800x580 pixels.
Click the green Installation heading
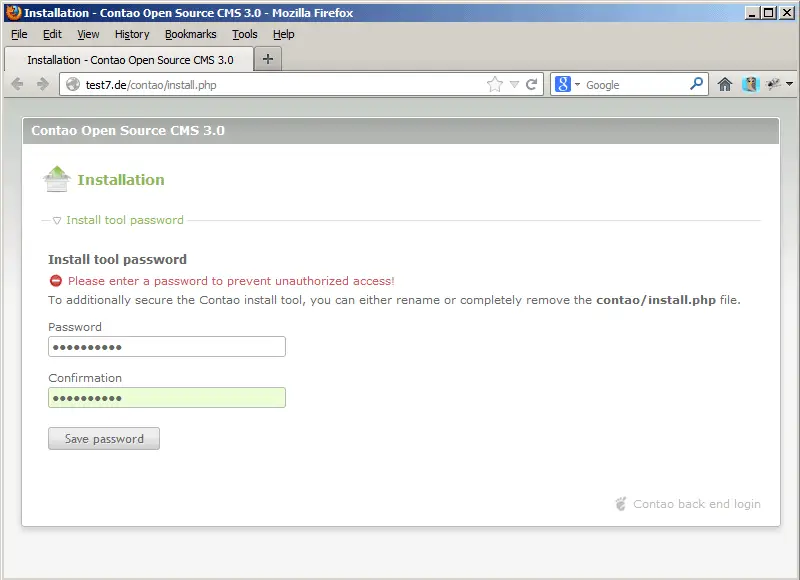tap(121, 180)
